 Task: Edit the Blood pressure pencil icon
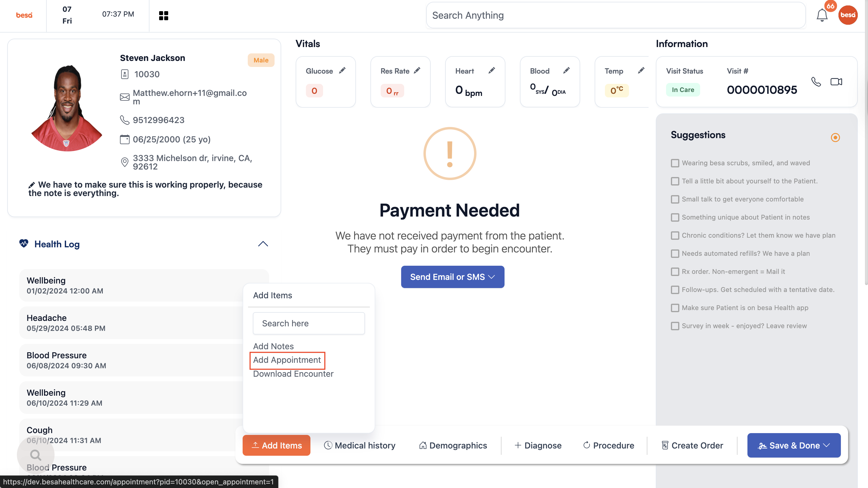pyautogui.click(x=567, y=71)
